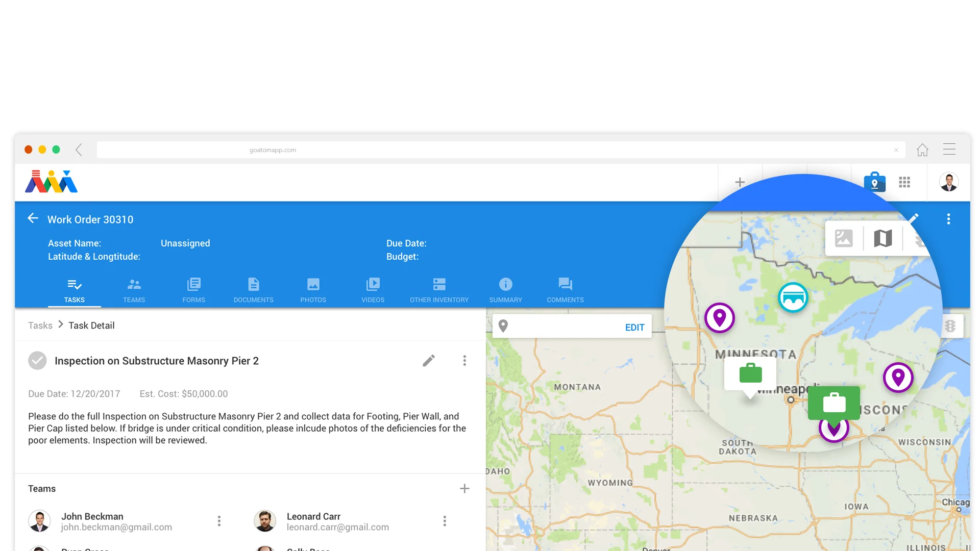The width and height of the screenshot is (980, 551).
Task: Edit the Pier 2 inspection task
Action: pos(429,361)
